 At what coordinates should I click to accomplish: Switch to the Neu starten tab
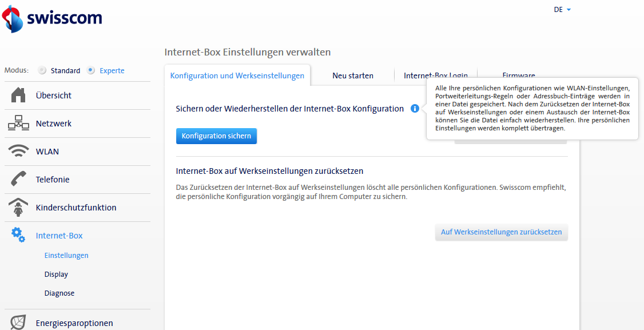point(353,75)
